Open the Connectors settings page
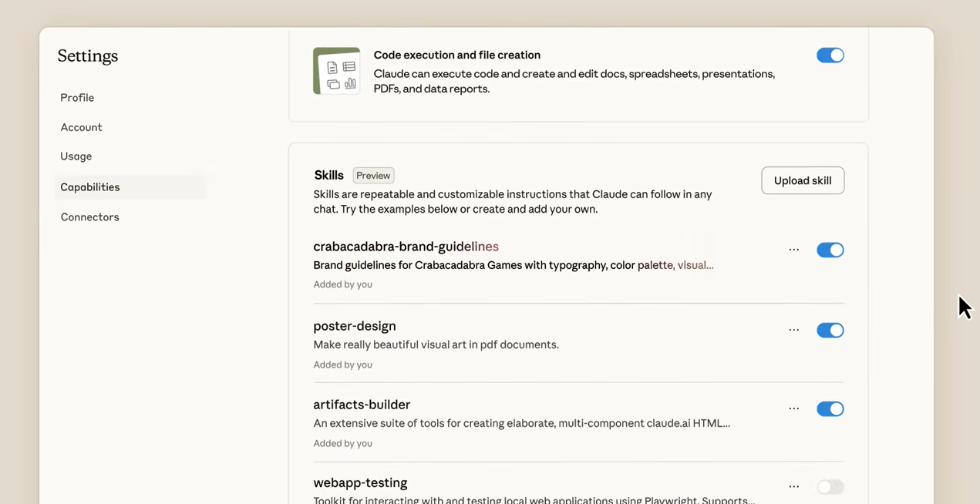Image resolution: width=980 pixels, height=504 pixels. click(89, 217)
